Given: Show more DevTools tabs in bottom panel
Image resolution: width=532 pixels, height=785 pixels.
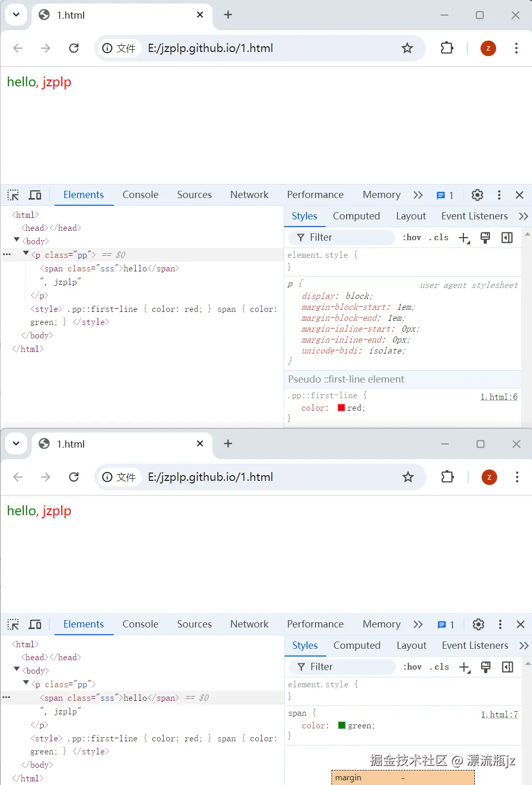Looking at the screenshot, I should 418,624.
